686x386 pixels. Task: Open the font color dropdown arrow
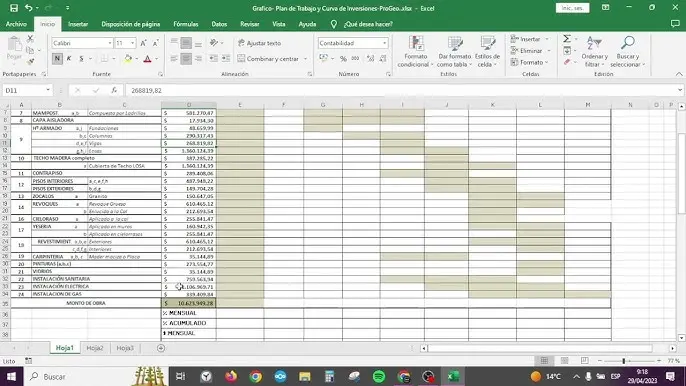[x=157, y=59]
